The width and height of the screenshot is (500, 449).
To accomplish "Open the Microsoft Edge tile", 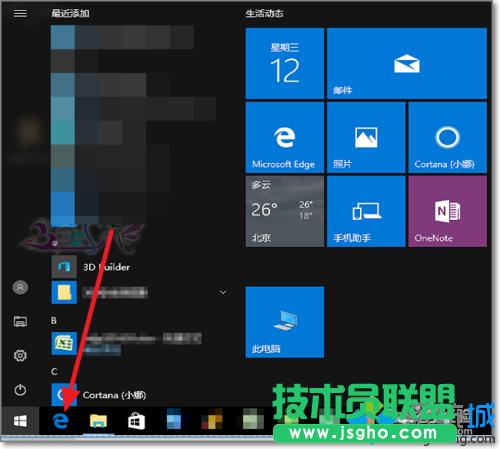I will (x=285, y=137).
